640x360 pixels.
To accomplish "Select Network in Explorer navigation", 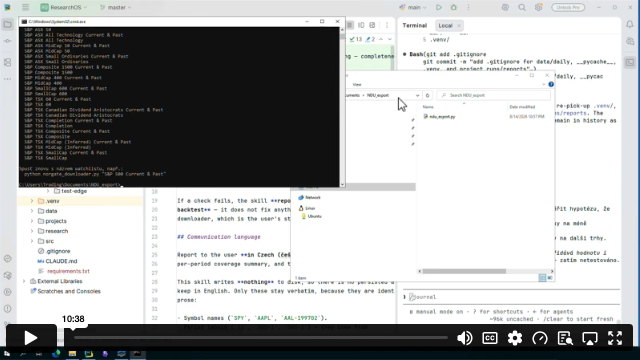I will pos(313,198).
